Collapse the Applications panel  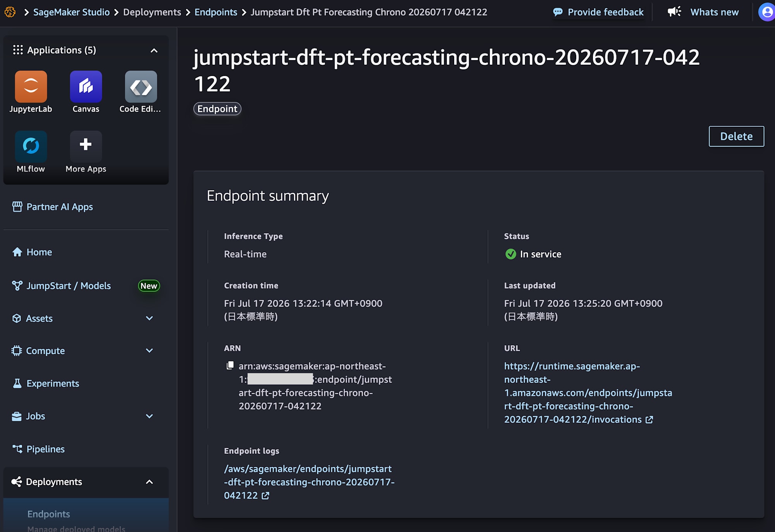coord(154,50)
